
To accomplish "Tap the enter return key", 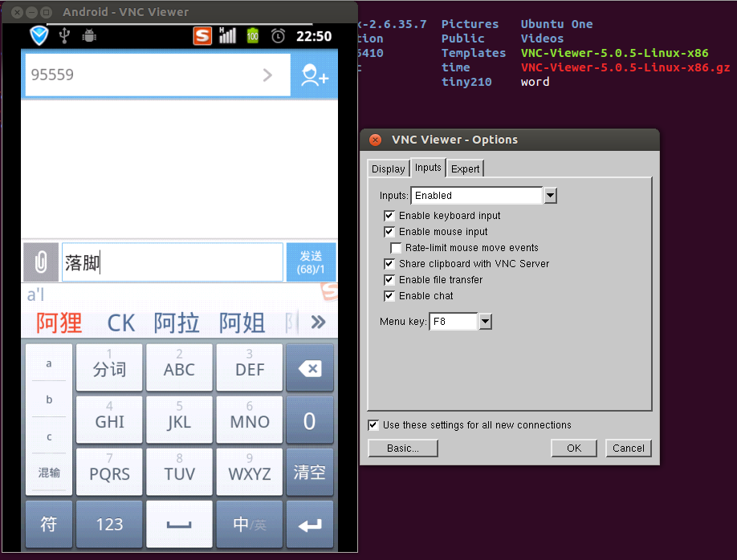I will click(x=309, y=524).
